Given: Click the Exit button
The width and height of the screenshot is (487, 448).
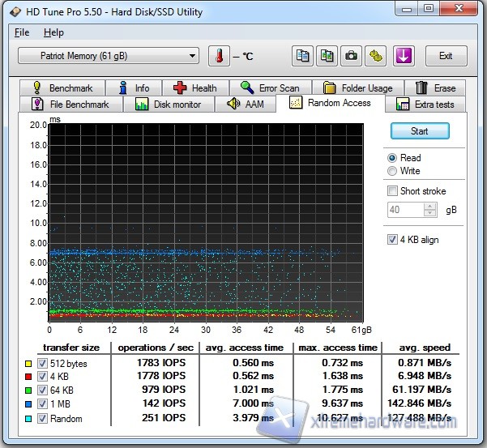Looking at the screenshot, I should coord(445,56).
